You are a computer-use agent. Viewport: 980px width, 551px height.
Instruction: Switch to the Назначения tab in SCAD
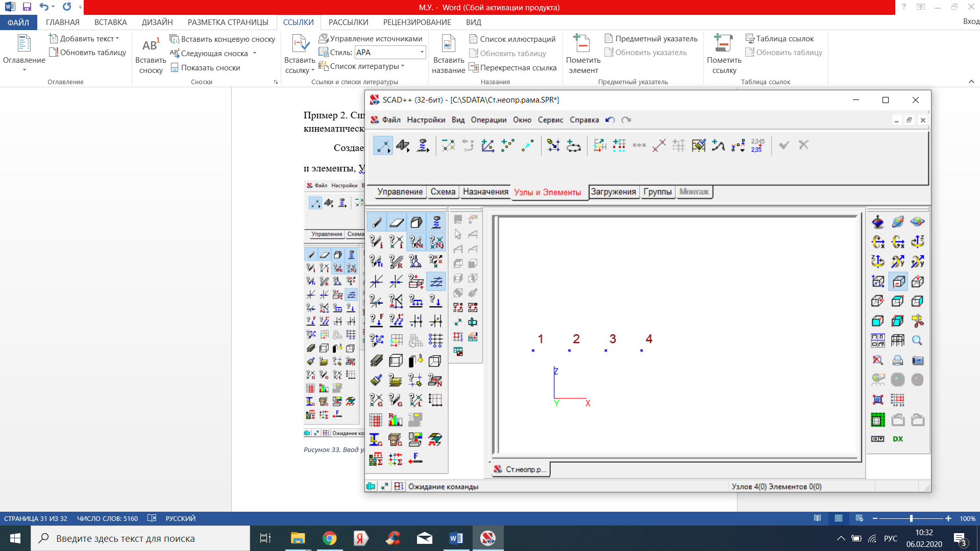coord(485,192)
